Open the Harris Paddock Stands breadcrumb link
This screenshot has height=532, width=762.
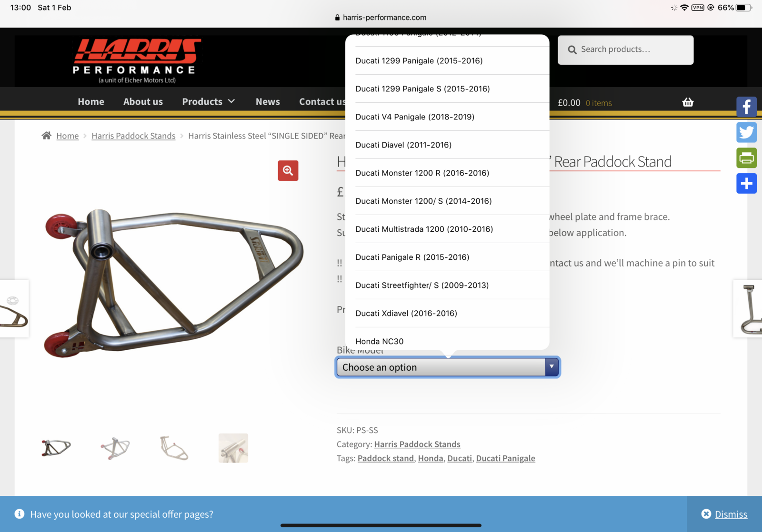133,136
